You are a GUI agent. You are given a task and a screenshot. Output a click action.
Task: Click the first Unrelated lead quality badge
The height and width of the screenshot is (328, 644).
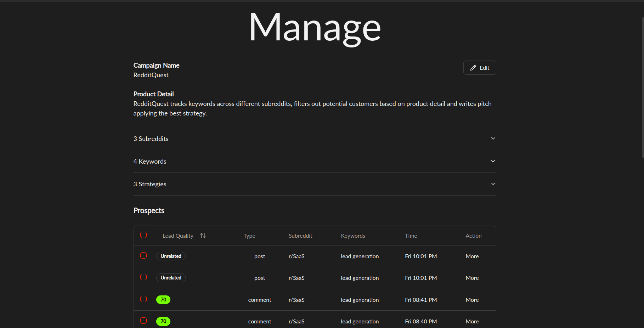171,256
